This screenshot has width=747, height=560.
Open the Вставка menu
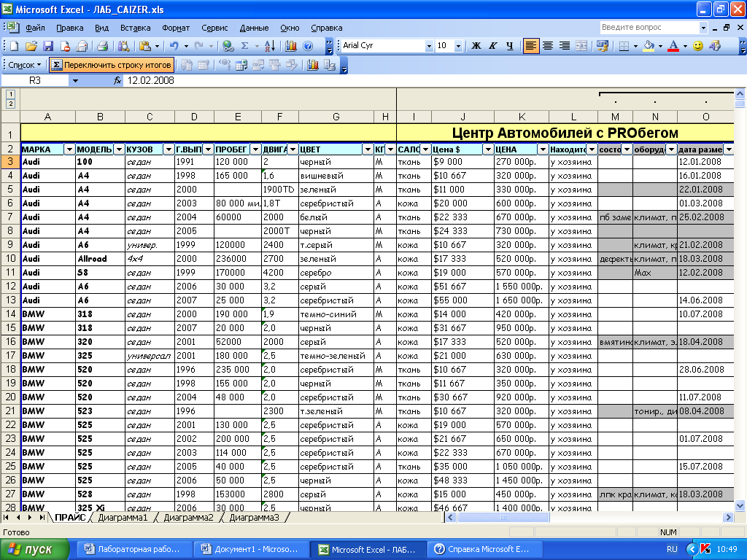coord(135,28)
